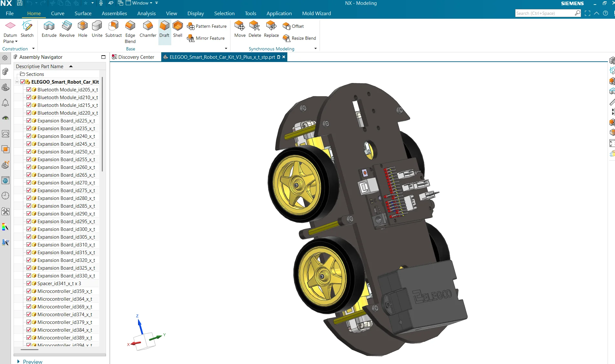Screen dimensions: 615x364
Task: Open the Datum Plane dropdown arrow
Action: coord(16,42)
